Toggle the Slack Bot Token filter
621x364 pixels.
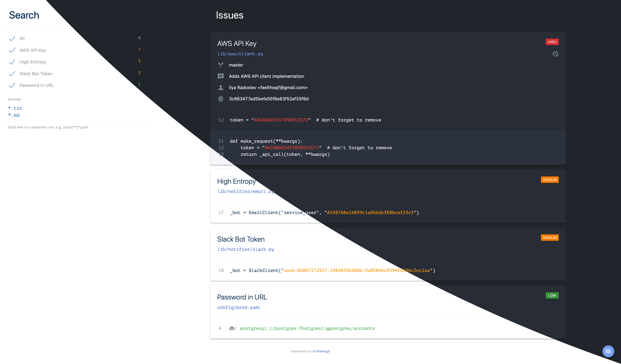coord(12,74)
